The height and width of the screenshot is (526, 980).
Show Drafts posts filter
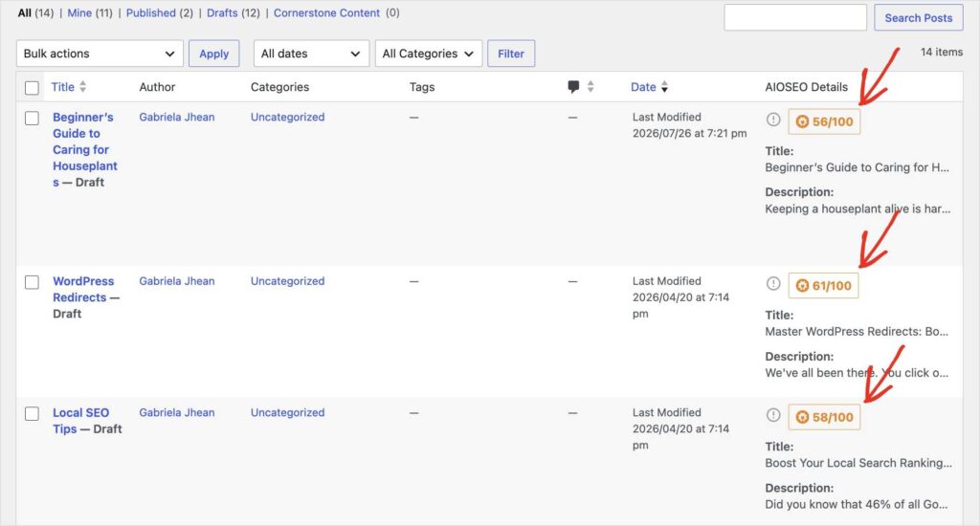pos(222,12)
